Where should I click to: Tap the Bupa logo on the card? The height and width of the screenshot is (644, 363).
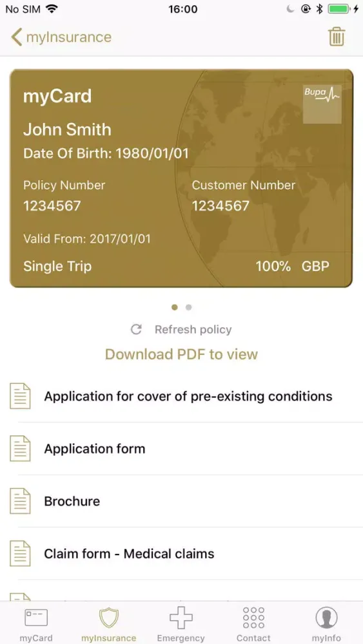point(322,104)
